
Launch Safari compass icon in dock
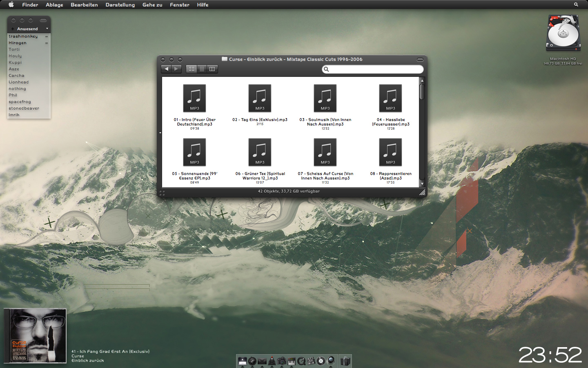[252, 361]
